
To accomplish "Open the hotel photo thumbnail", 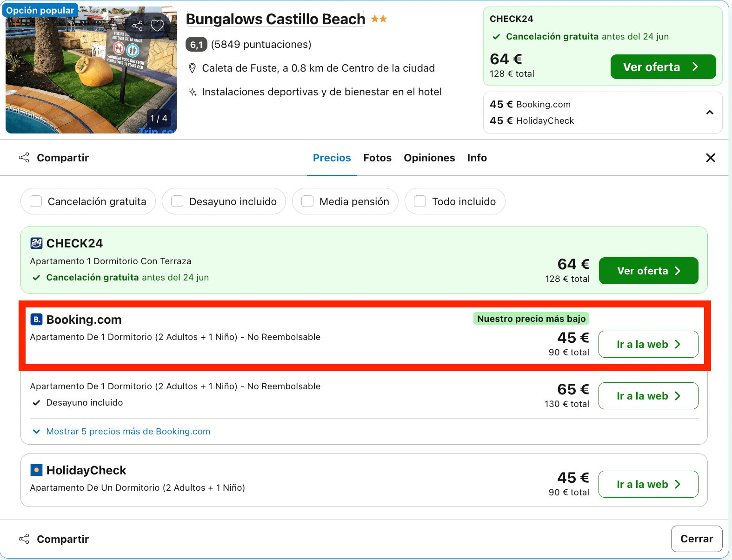I will 91,70.
